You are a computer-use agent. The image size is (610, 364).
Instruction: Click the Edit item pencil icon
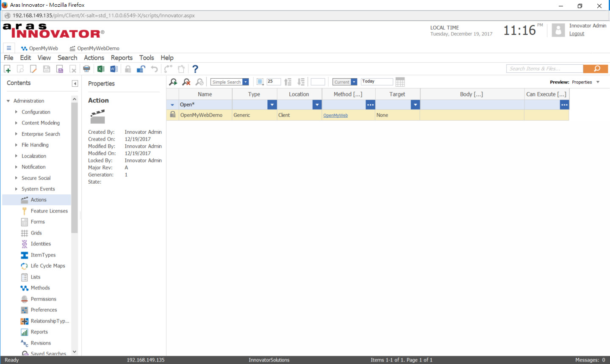point(33,69)
